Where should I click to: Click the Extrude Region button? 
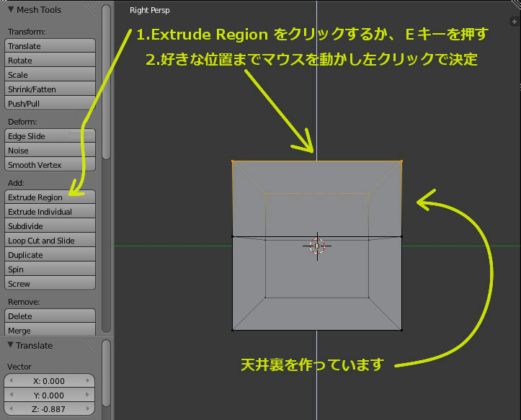50,197
